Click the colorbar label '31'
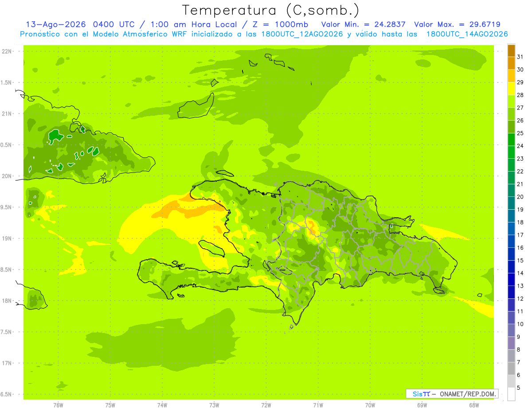 (x=520, y=57)
